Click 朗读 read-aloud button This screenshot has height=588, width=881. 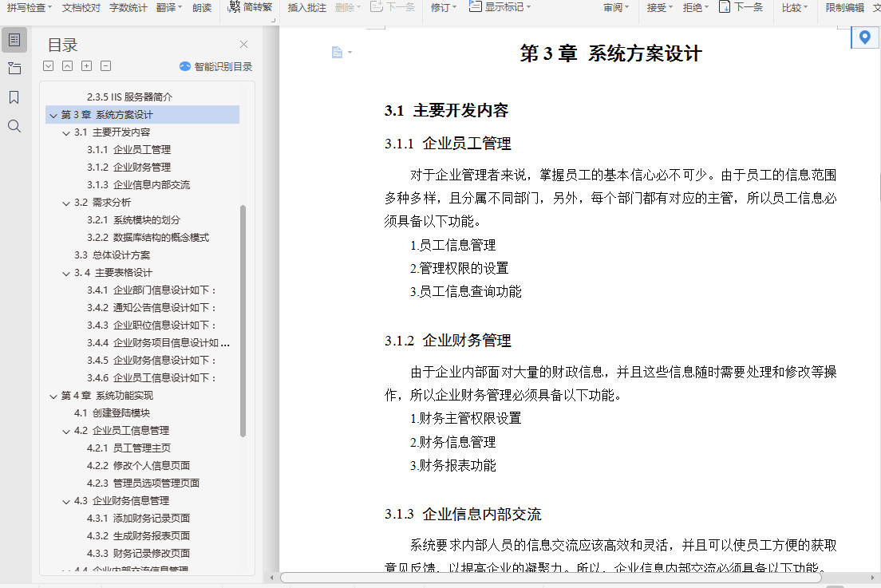coord(202,7)
